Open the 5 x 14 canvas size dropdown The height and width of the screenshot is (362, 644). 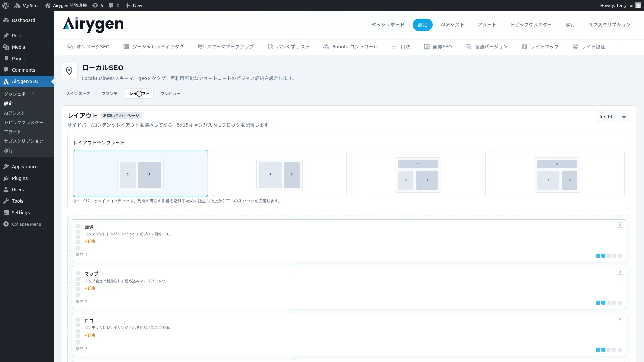(613, 117)
